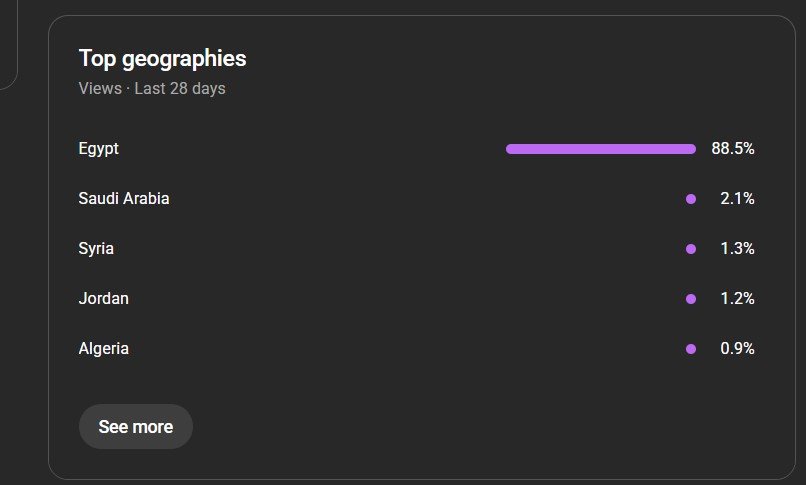Click the purple dot for Algeria

(691, 349)
